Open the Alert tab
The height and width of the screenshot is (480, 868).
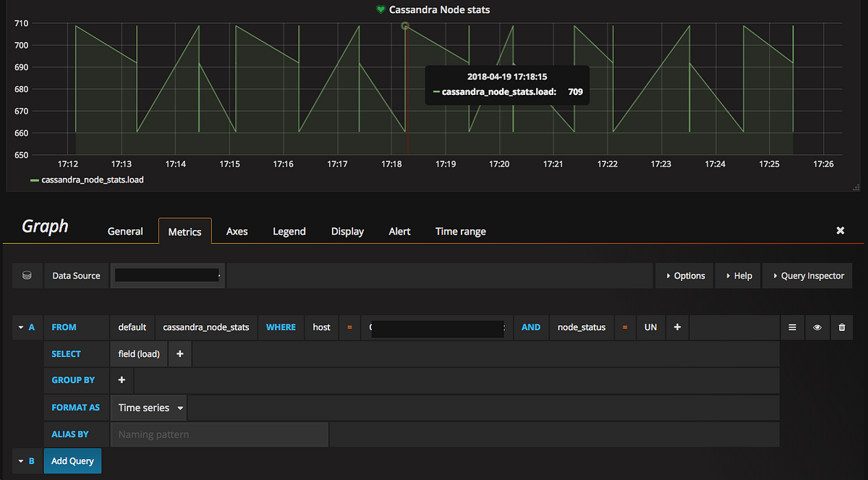click(399, 231)
